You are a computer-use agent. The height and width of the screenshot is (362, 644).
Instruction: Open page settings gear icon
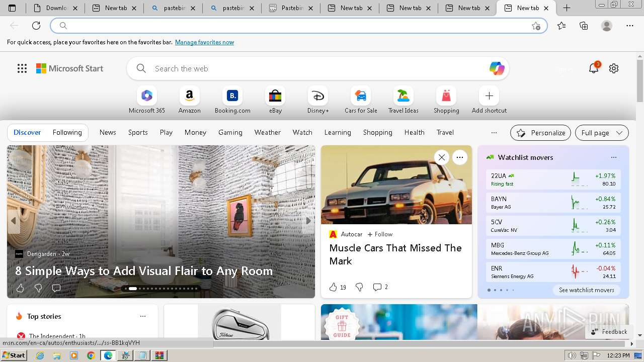point(614,68)
